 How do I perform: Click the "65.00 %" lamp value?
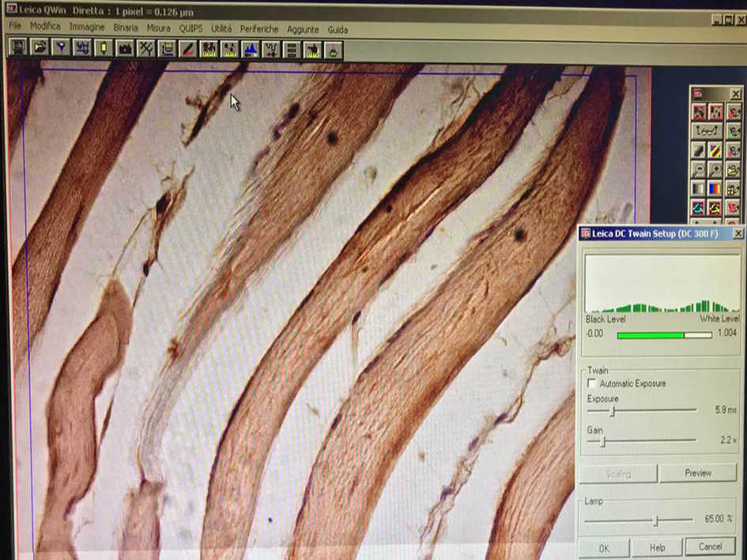(719, 519)
